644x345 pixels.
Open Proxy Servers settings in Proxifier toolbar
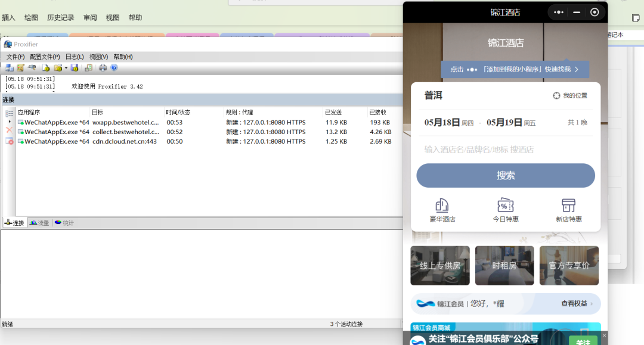coord(10,68)
